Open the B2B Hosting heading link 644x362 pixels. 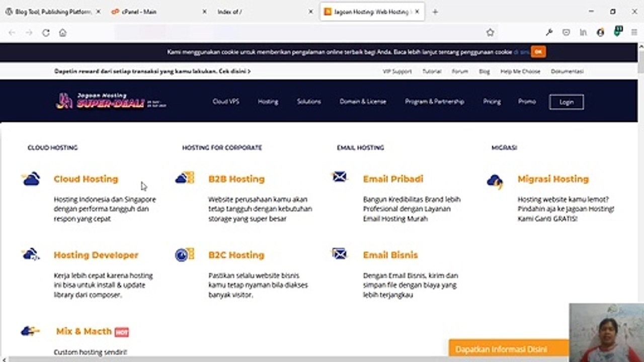236,179
